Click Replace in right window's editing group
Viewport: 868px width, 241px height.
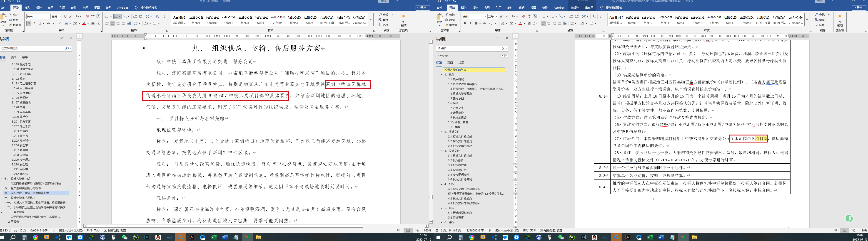tap(820, 20)
